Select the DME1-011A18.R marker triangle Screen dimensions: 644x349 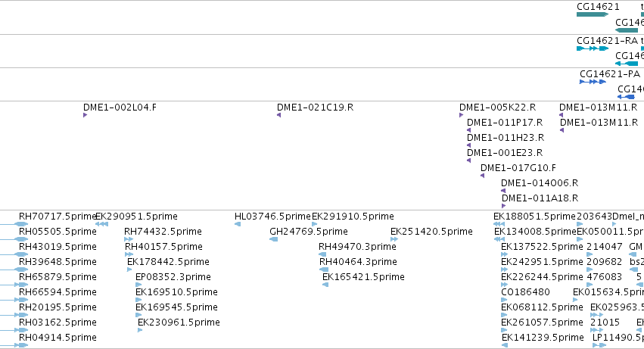504,206
